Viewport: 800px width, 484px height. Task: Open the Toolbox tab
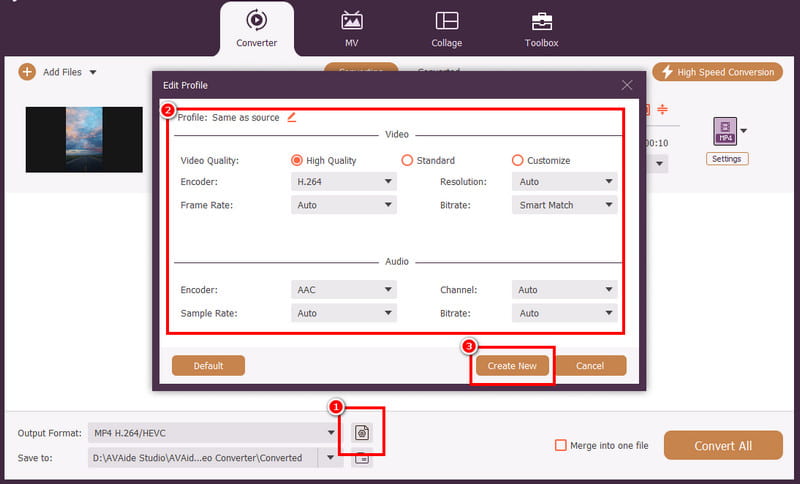[x=541, y=29]
